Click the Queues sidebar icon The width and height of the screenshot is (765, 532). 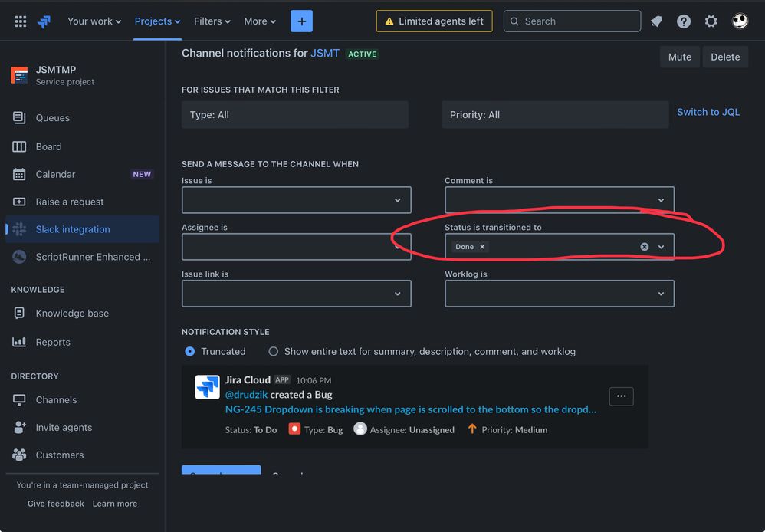19,117
